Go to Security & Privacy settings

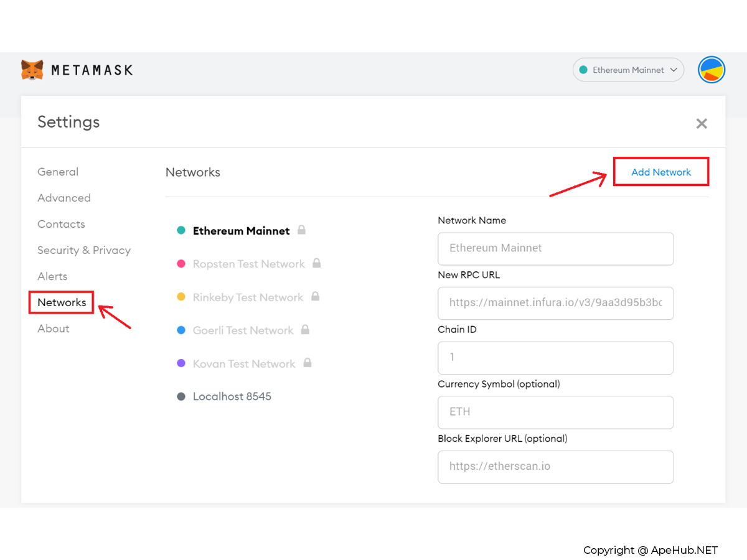click(84, 250)
